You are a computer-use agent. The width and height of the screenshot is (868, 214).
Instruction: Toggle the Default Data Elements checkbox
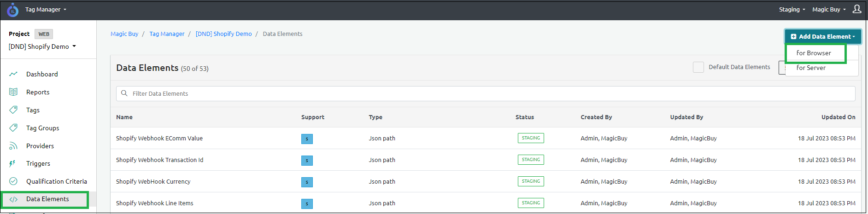[698, 67]
